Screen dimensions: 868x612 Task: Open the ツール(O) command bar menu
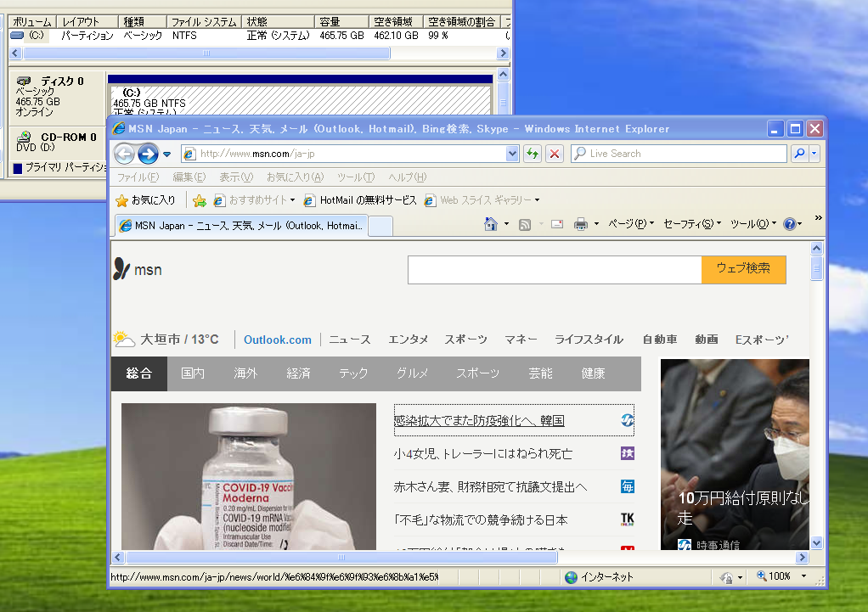click(x=753, y=224)
